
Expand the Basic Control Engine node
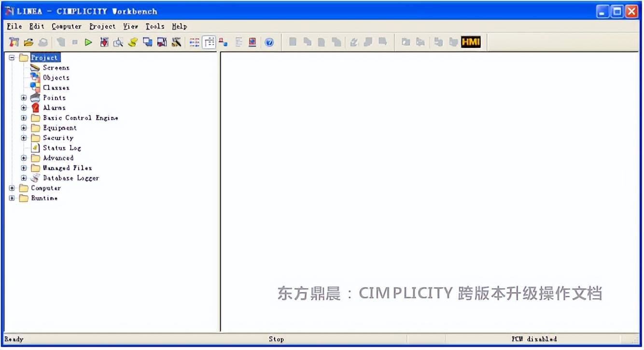click(x=24, y=117)
